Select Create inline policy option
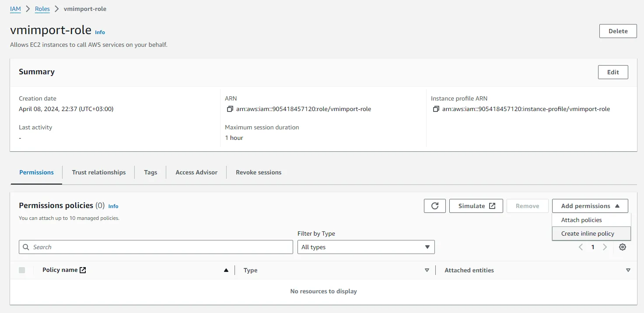This screenshot has width=644, height=313. point(588,233)
